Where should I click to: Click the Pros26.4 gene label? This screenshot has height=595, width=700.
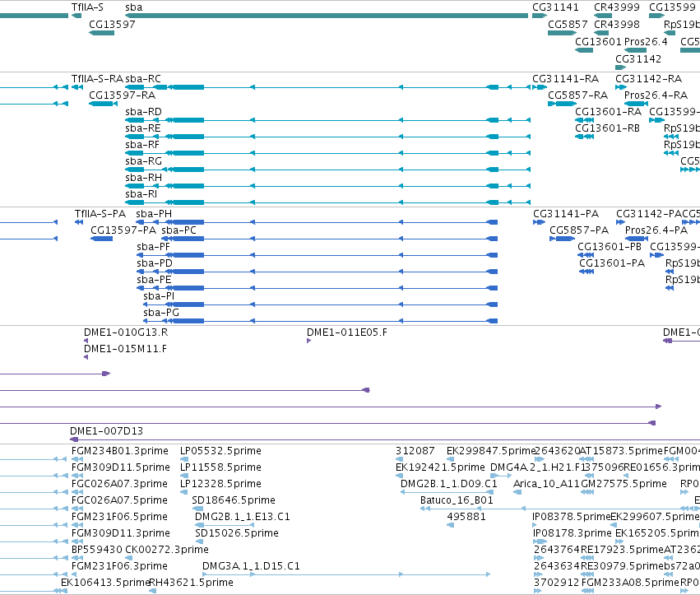(646, 41)
